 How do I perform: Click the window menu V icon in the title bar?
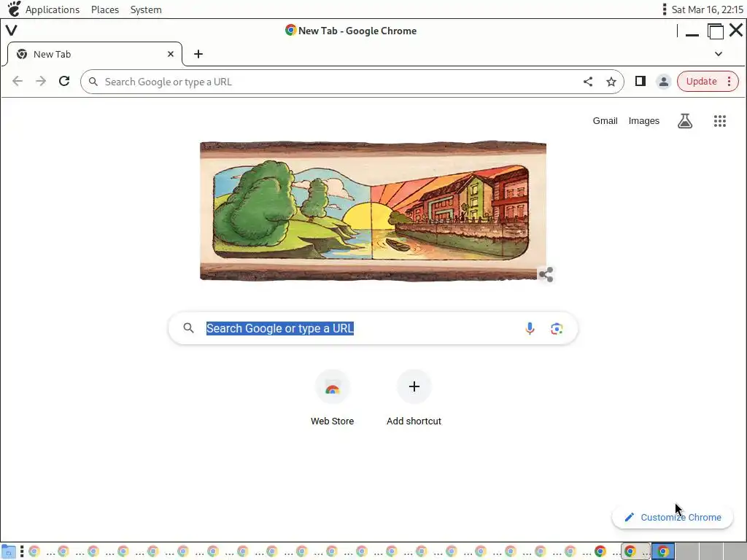click(12, 31)
